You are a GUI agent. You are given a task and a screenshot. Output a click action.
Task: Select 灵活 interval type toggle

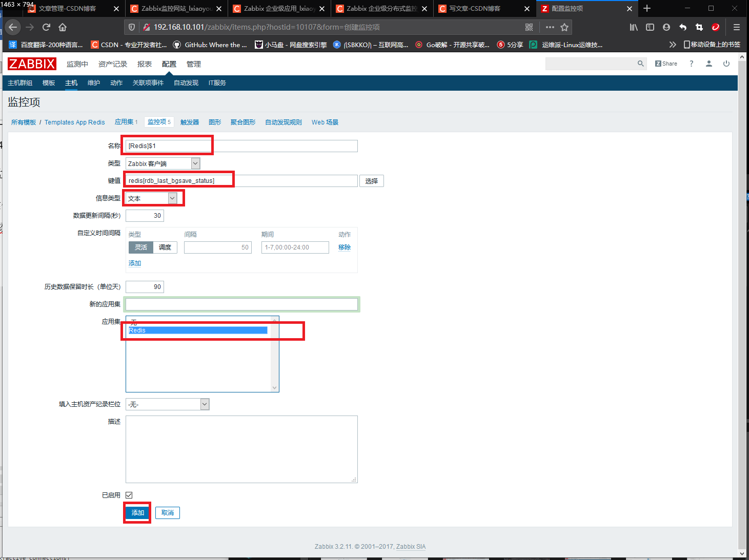(141, 247)
